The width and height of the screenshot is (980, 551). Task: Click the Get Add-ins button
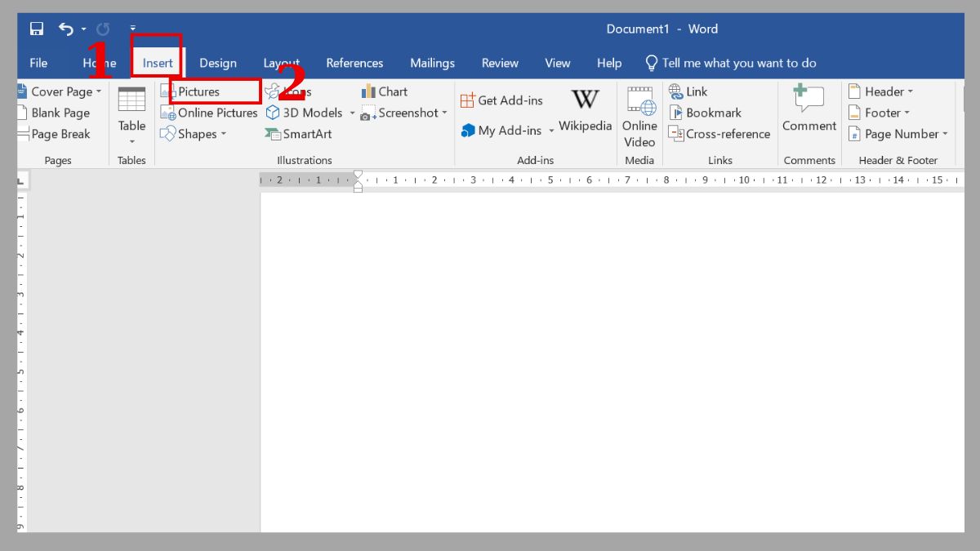tap(501, 100)
